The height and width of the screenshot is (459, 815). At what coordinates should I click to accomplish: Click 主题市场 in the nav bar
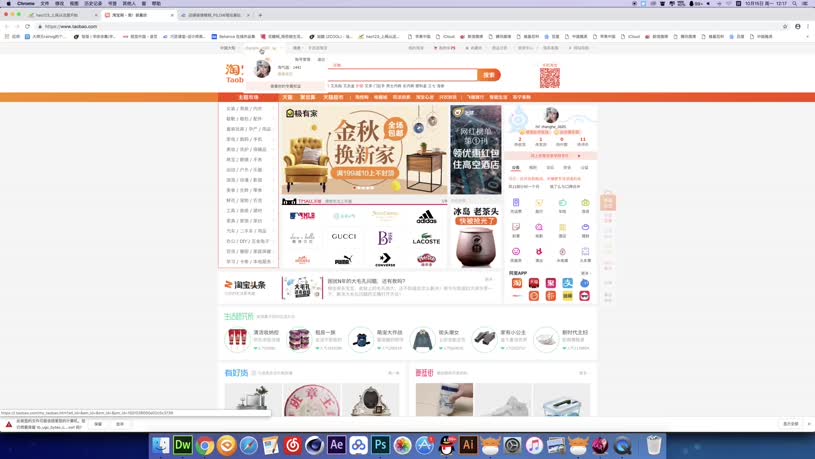pyautogui.click(x=248, y=97)
